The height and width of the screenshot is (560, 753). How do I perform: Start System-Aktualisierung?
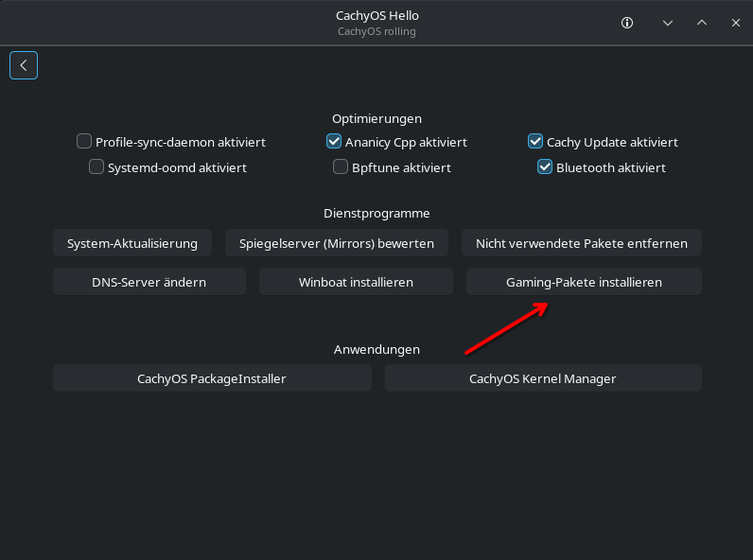tap(132, 243)
